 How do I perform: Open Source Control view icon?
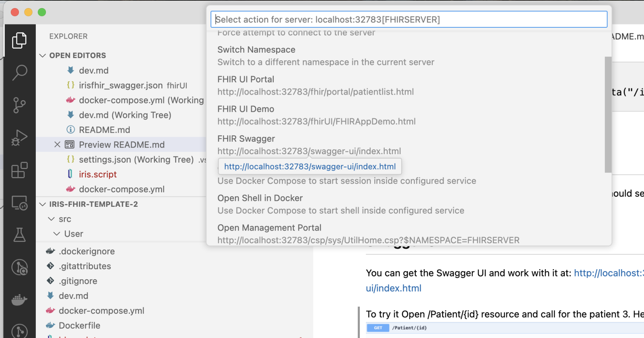click(19, 105)
